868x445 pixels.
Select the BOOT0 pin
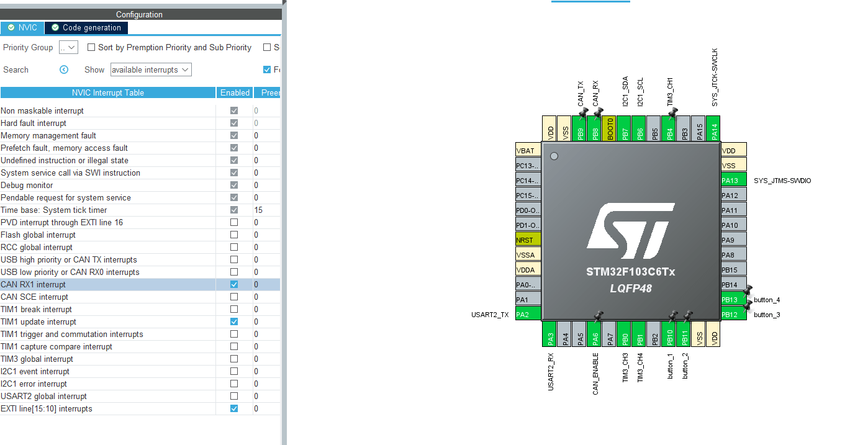(609, 128)
